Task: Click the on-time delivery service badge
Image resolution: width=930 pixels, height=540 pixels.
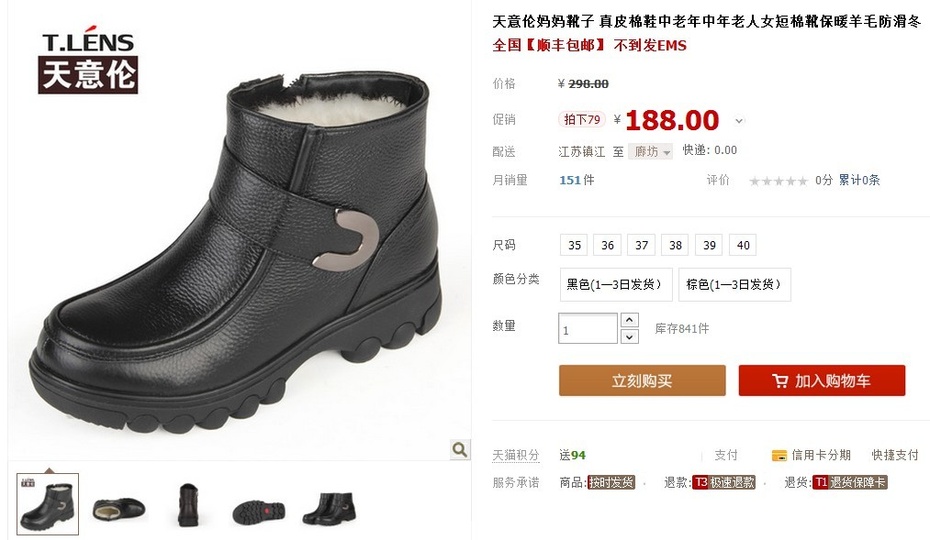Action: tap(611, 482)
